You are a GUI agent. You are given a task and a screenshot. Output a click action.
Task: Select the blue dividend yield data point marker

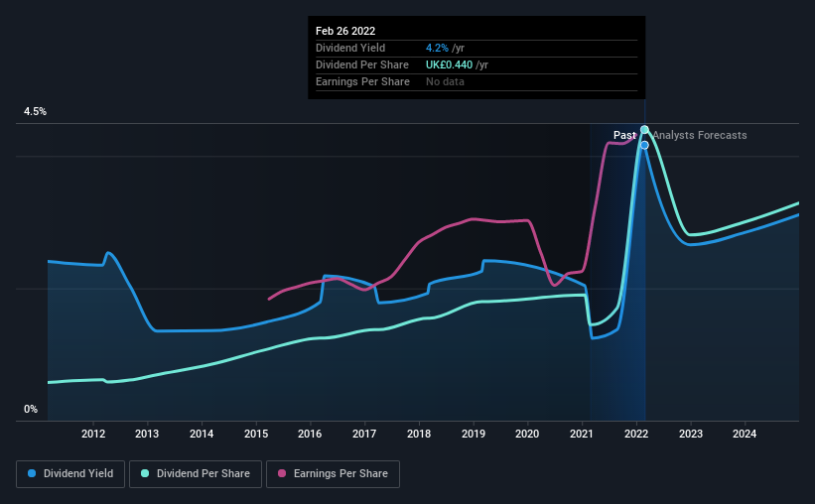(644, 146)
